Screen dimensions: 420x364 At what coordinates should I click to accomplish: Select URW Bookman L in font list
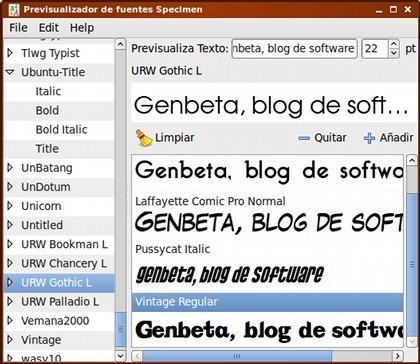[x=64, y=244]
